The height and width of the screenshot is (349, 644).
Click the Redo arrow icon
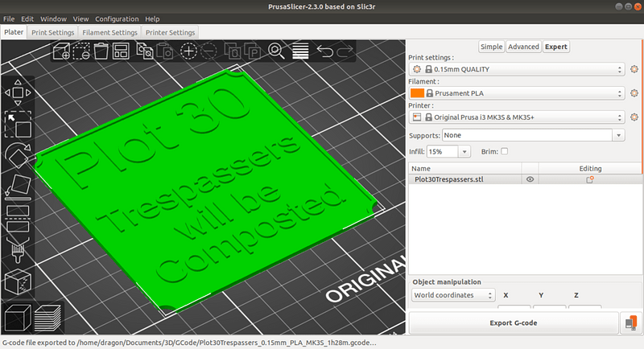pos(345,51)
